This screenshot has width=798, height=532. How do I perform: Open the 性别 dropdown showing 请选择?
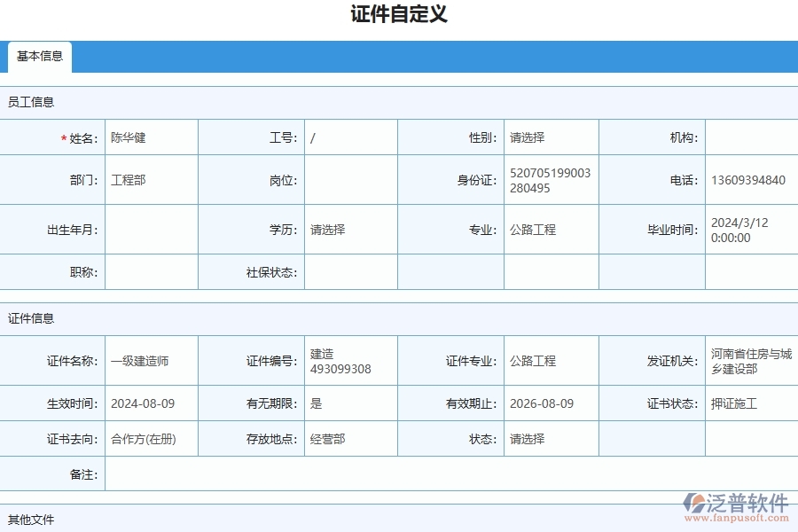point(550,137)
